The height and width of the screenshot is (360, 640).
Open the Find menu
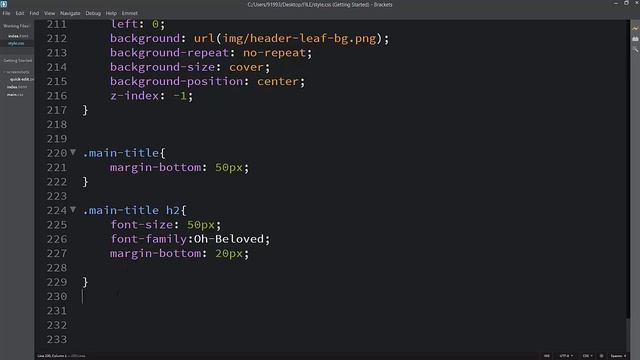coord(34,13)
